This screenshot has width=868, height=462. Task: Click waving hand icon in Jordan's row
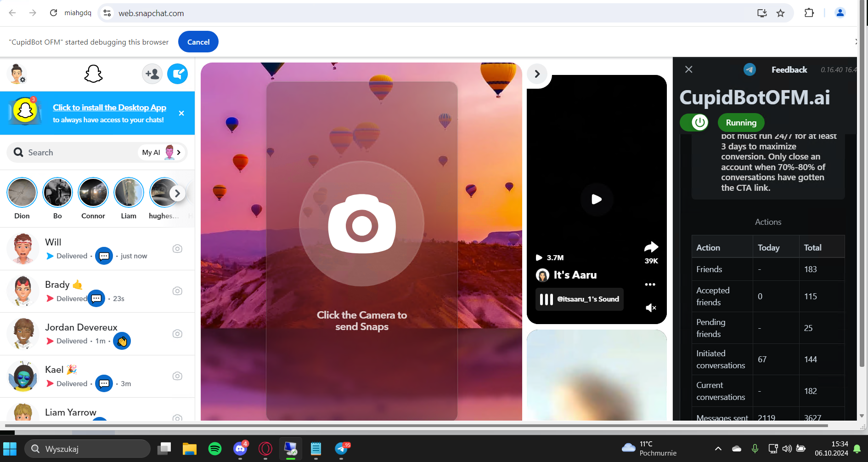[x=122, y=341]
